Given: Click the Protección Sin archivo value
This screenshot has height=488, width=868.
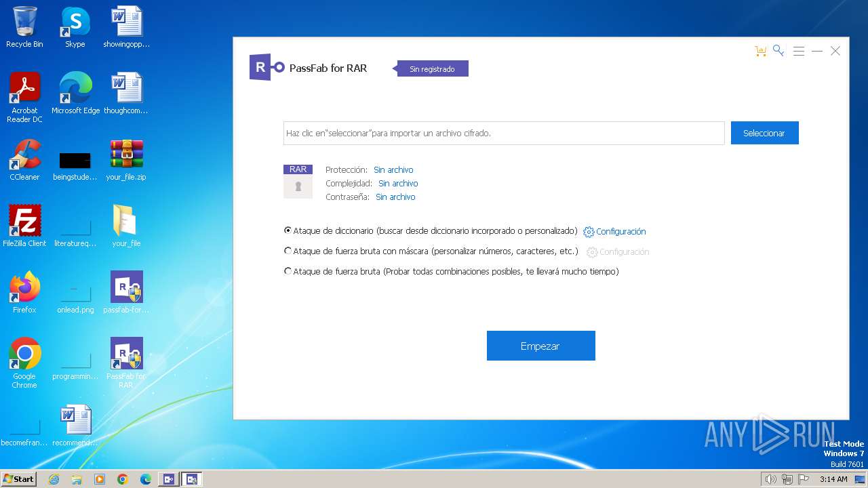Looking at the screenshot, I should [x=393, y=170].
